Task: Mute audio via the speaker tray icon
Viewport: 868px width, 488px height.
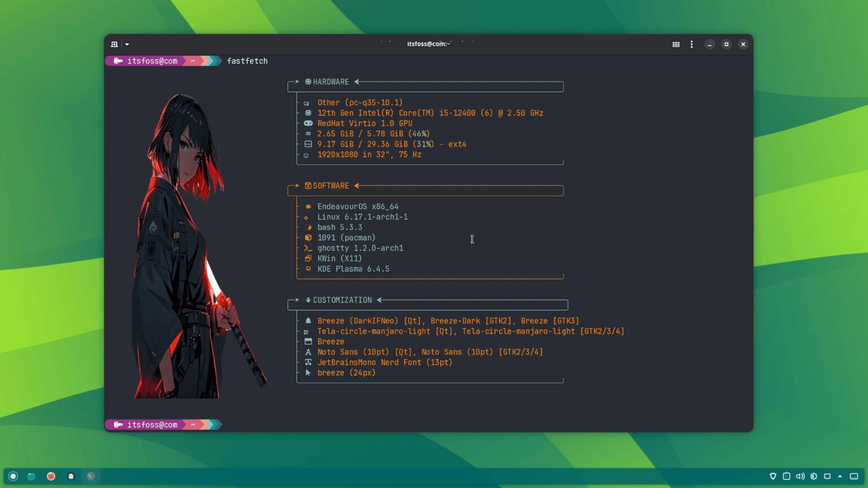Action: click(x=799, y=476)
